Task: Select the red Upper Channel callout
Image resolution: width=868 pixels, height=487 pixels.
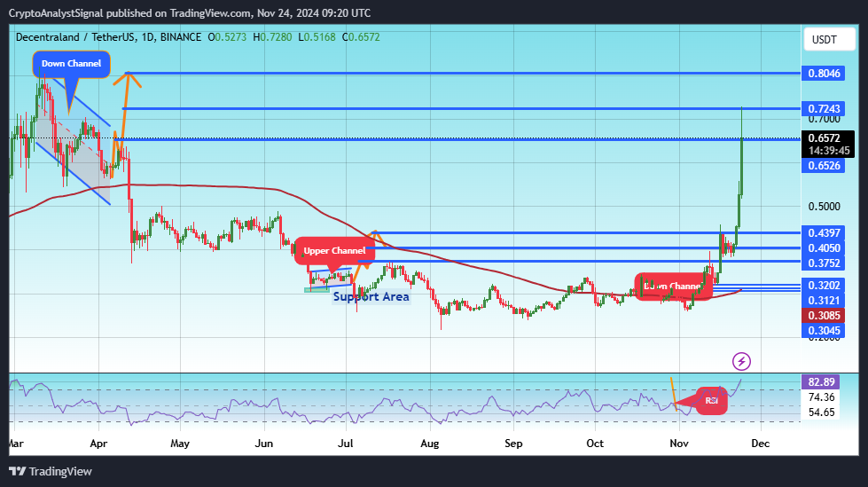Action: 334,250
